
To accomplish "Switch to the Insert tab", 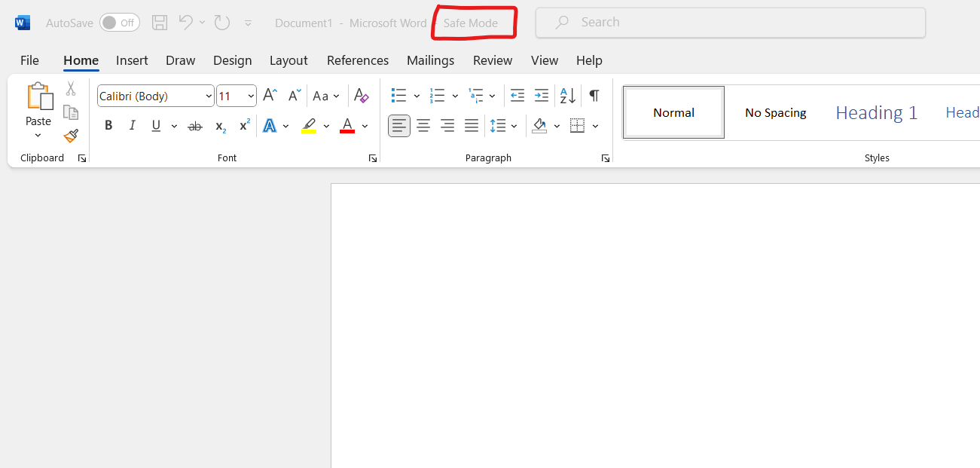I will tap(132, 60).
